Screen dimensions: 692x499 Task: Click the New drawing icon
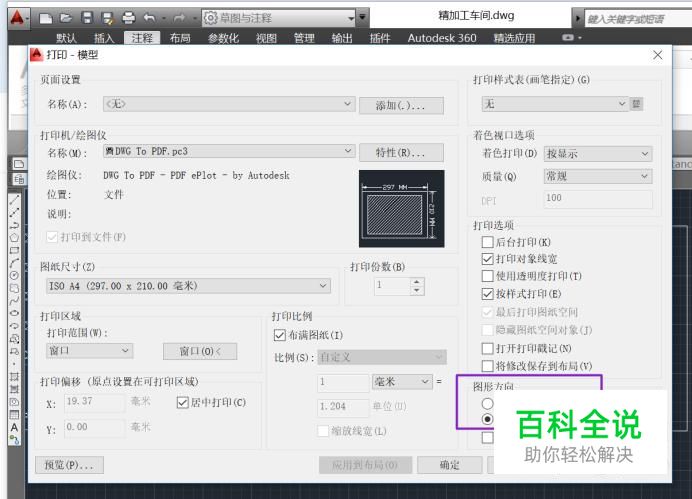coord(46,18)
